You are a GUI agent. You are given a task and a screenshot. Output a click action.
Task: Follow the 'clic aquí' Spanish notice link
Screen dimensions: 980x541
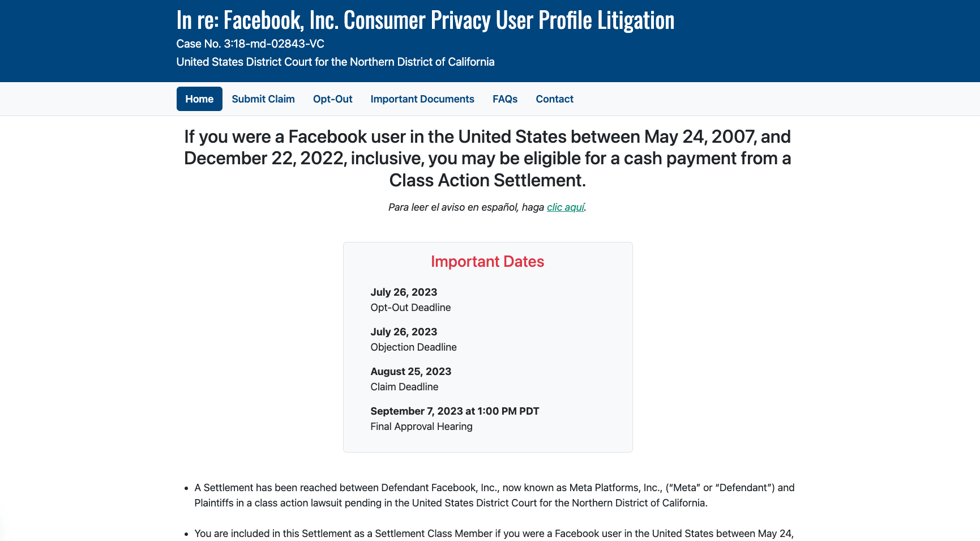[566, 207]
